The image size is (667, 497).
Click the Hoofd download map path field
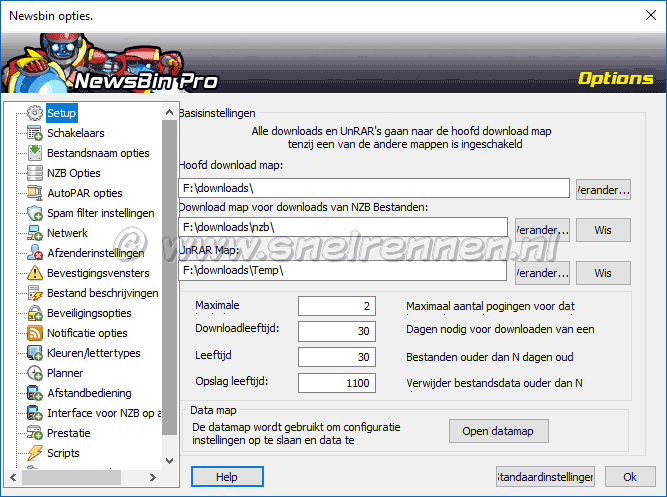374,188
